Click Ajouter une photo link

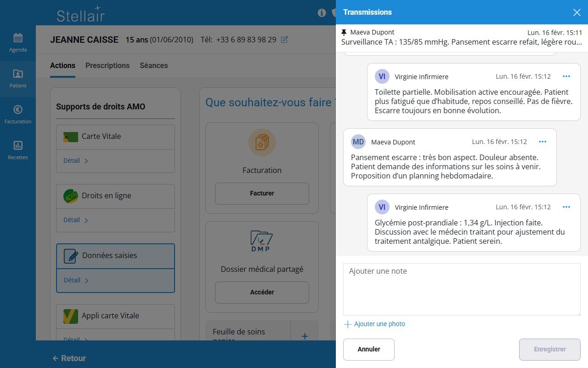tap(375, 324)
